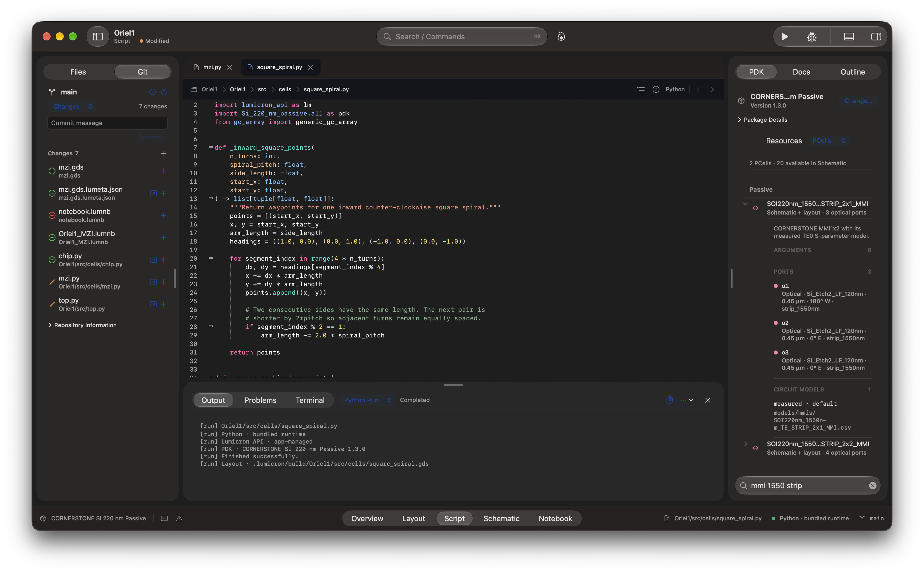Switch to Layout view
This screenshot has width=924, height=573.
pos(413,518)
